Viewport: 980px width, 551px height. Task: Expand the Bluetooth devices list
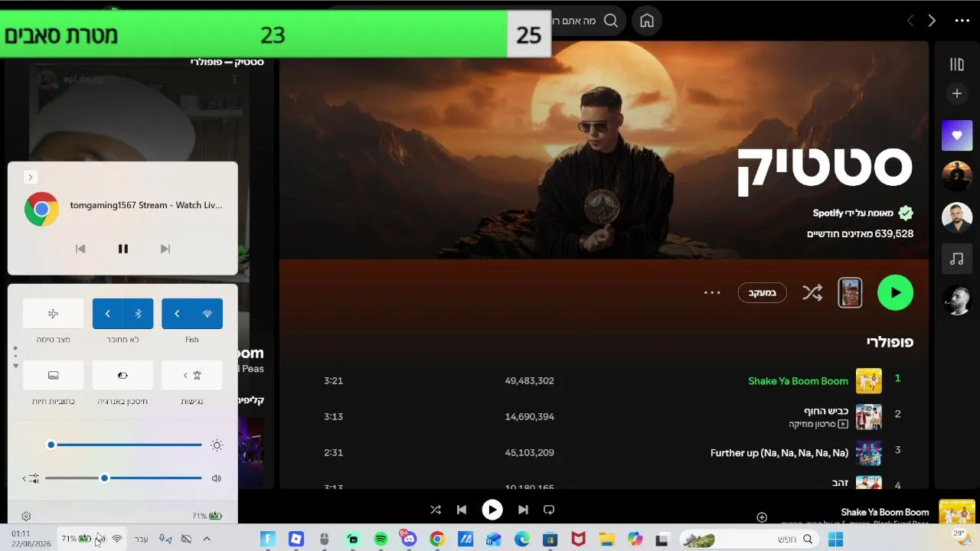click(x=108, y=314)
